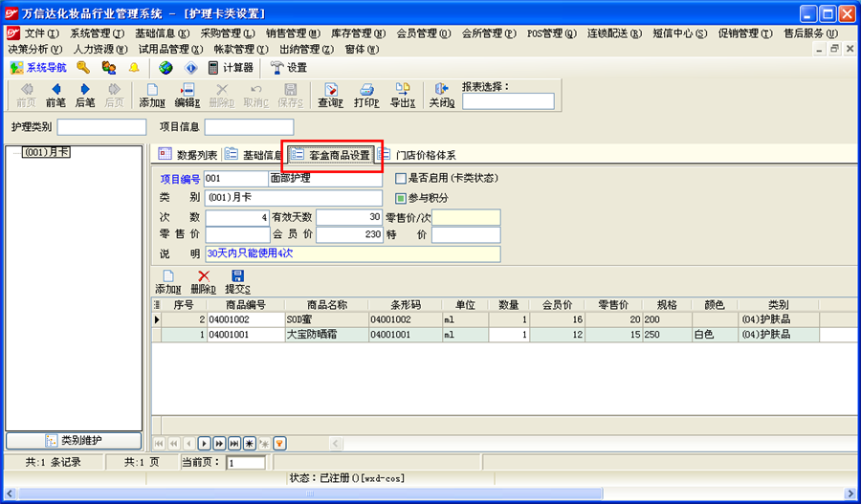
Task: Click the 编辑E edit record button
Action: click(x=188, y=96)
